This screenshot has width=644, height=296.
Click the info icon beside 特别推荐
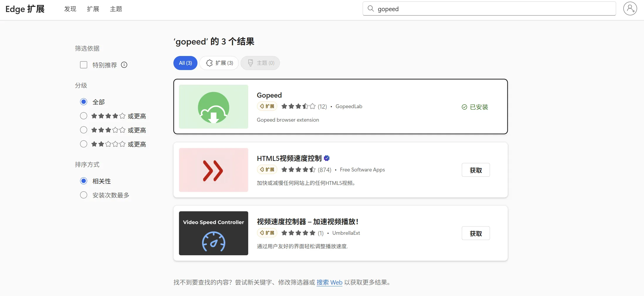(x=124, y=65)
